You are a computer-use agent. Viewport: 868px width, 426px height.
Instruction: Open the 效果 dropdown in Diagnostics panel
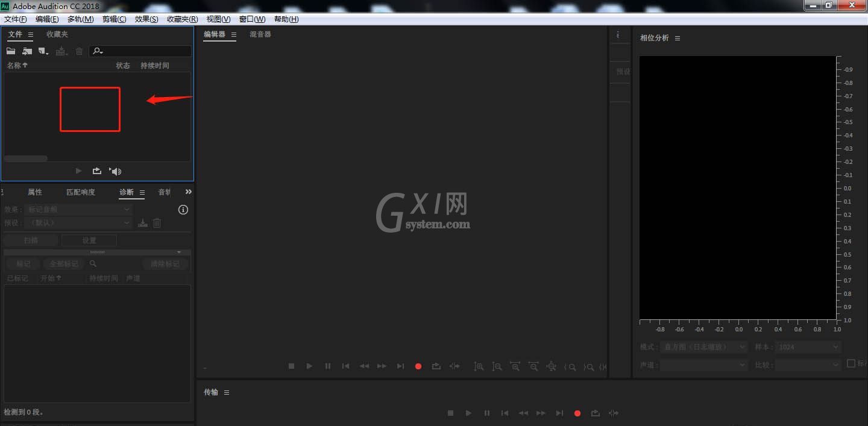pos(79,209)
